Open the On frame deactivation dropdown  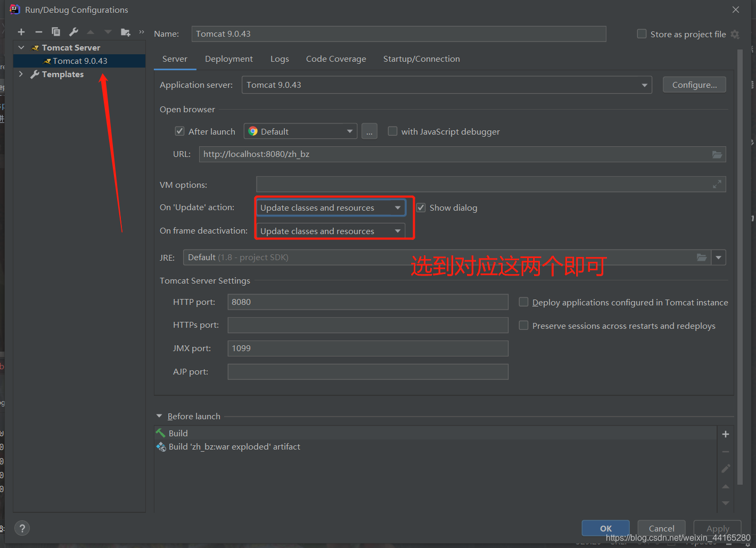point(331,231)
